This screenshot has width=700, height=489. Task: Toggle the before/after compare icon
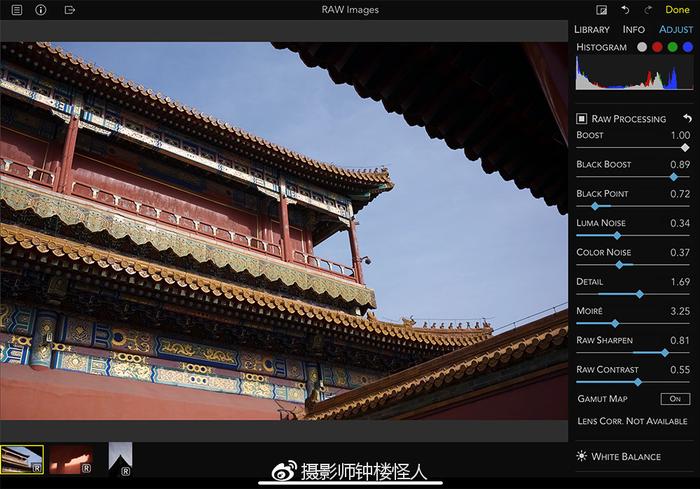[x=601, y=10]
